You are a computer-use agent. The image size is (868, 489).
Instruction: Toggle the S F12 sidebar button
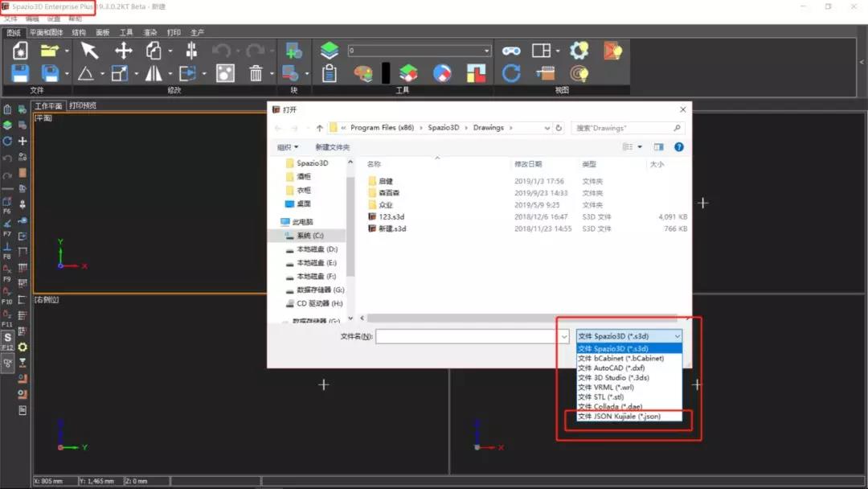click(7, 339)
